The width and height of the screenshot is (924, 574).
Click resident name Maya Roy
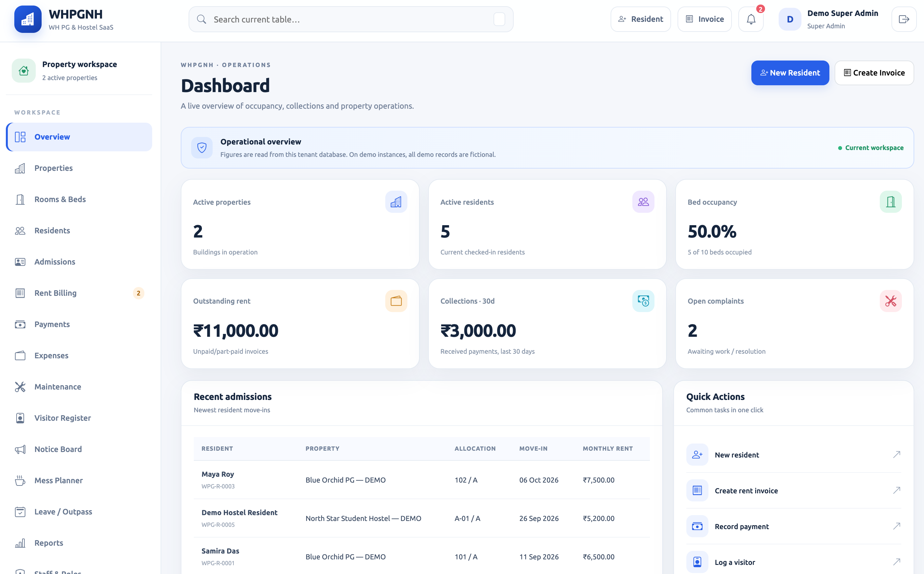coord(218,474)
